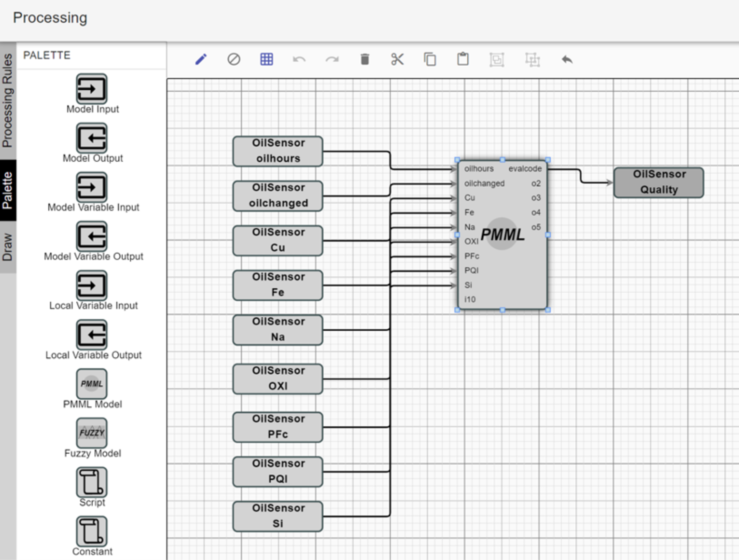Cut the selected element with the scissors icon
739x560 pixels.
(397, 59)
